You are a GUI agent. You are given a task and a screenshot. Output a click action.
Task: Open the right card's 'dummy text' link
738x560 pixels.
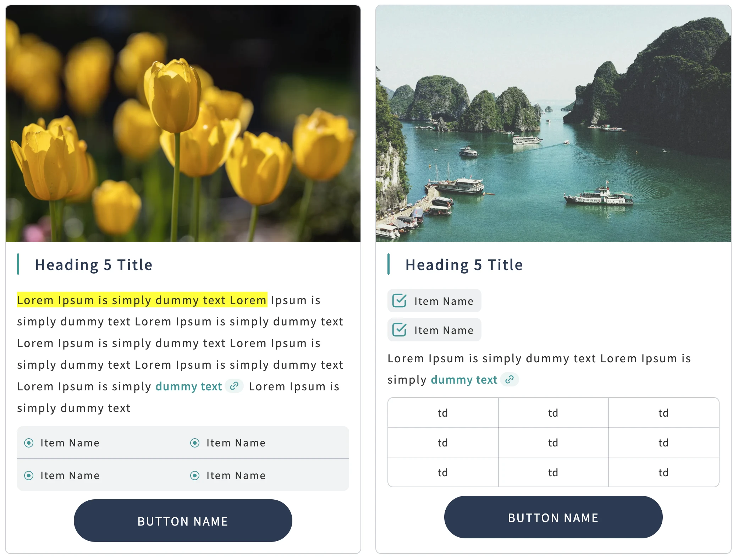click(x=464, y=380)
